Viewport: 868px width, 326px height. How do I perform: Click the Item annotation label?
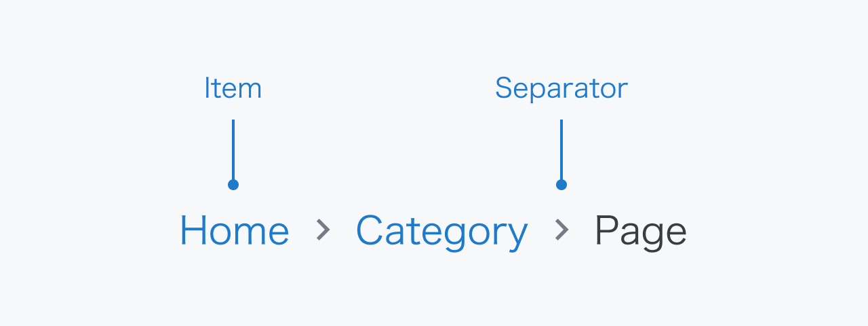233,89
